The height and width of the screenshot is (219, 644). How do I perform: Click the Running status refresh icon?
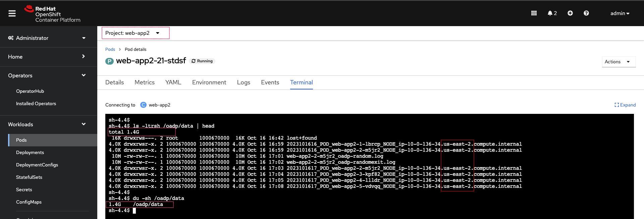194,61
